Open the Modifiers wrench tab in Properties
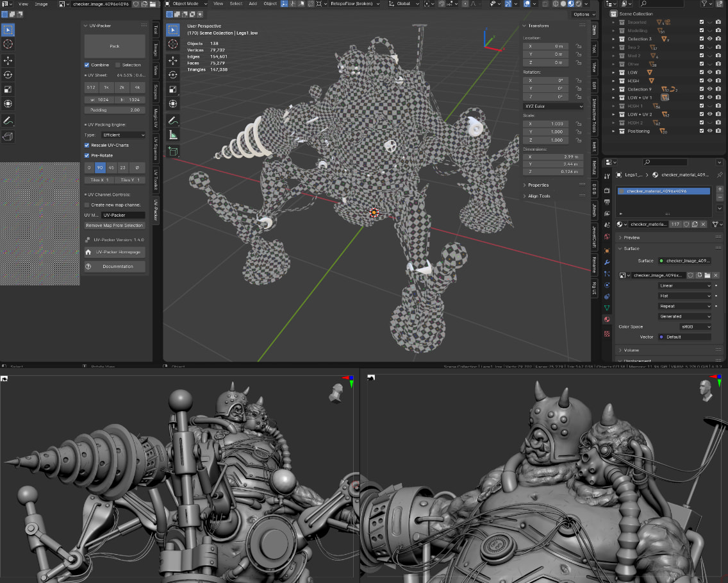 [x=607, y=262]
